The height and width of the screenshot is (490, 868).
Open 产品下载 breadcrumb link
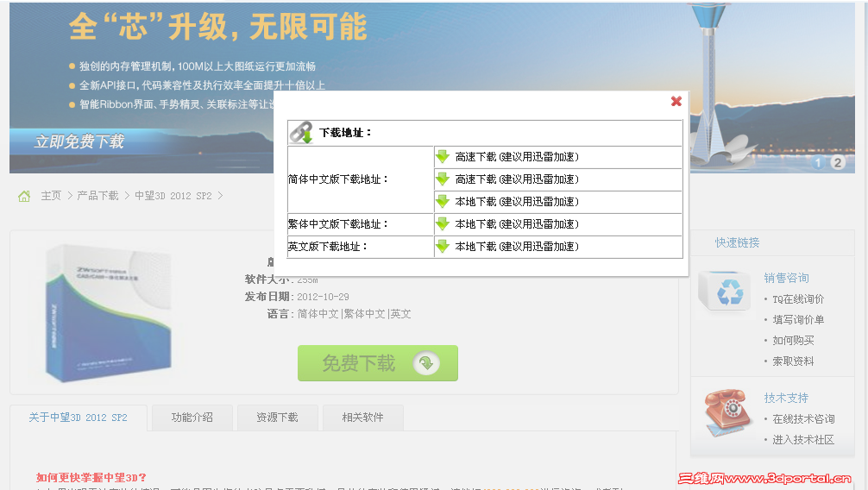97,196
